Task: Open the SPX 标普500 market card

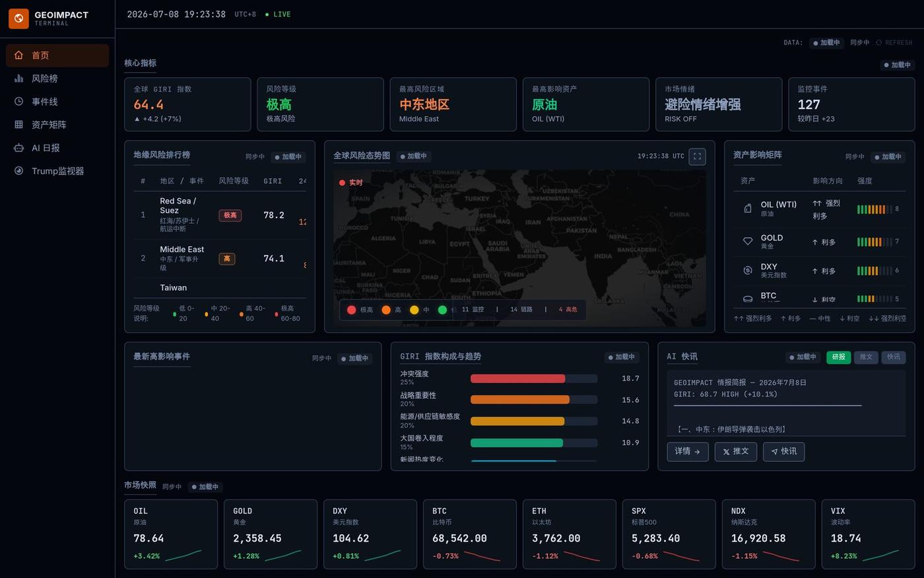Action: pyautogui.click(x=669, y=534)
